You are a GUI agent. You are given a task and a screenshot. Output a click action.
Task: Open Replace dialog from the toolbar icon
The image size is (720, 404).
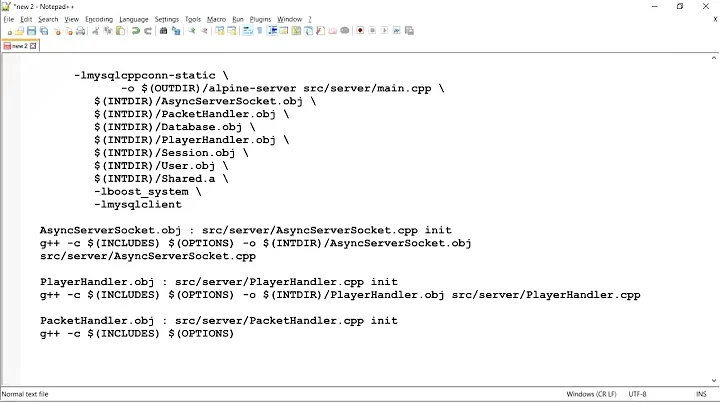(x=176, y=31)
